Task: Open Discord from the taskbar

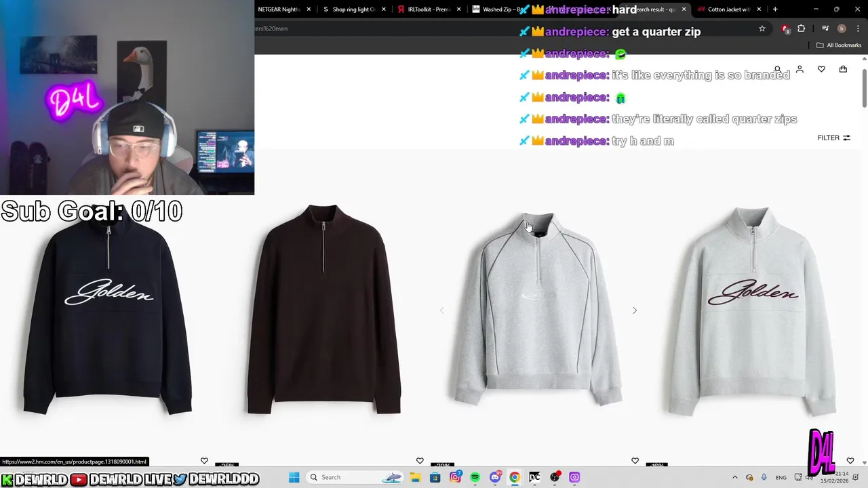Action: [x=495, y=477]
